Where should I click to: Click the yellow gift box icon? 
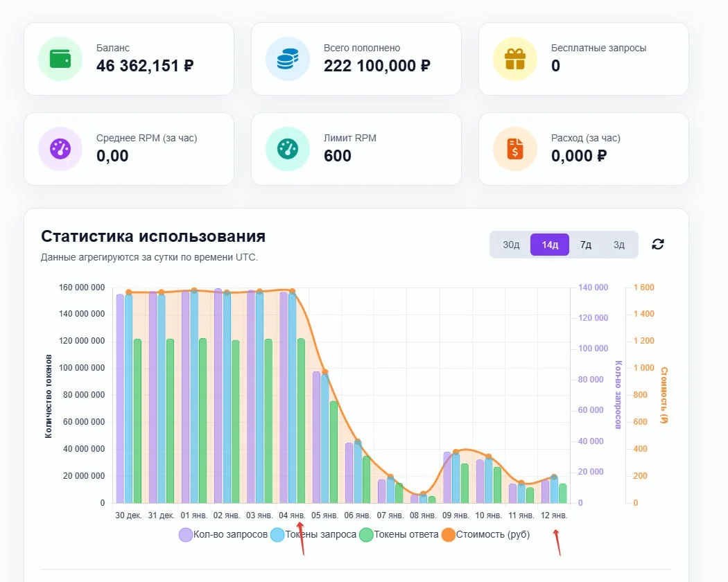coord(514,59)
